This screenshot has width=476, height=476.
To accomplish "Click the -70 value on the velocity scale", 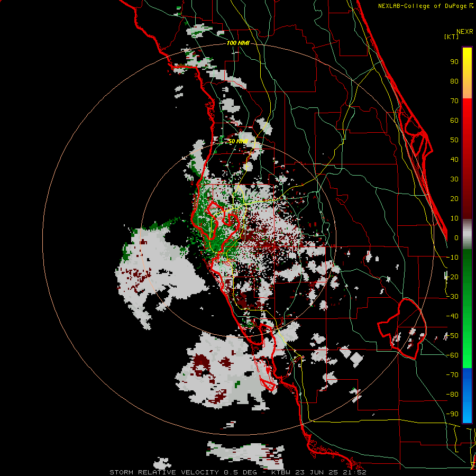I will pos(452,374).
